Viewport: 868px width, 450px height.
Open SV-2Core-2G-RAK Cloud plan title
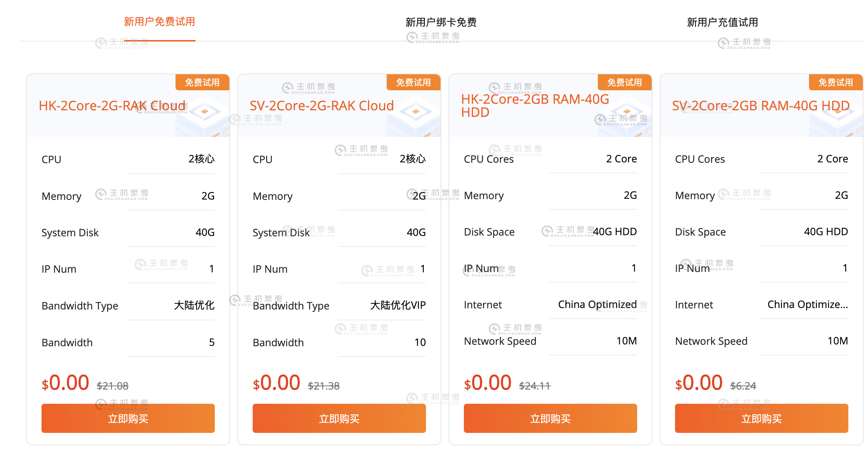(322, 106)
